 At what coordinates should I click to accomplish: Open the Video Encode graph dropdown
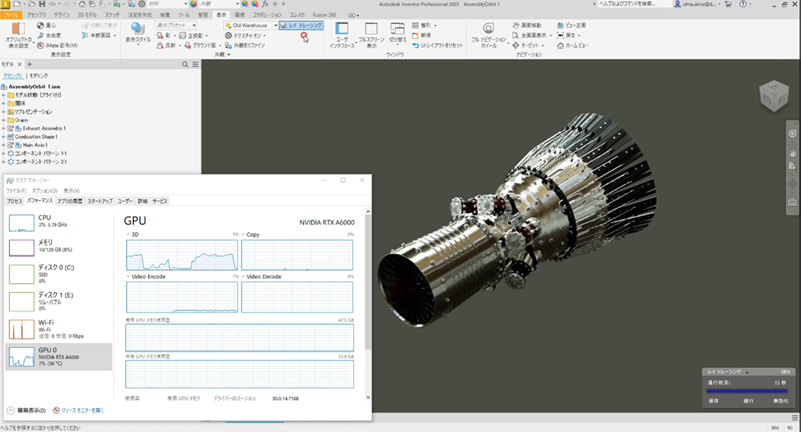[128, 276]
